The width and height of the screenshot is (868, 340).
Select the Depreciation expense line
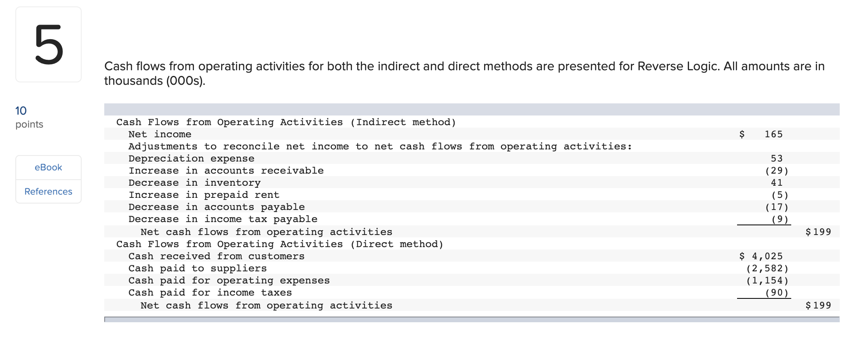coord(192,158)
